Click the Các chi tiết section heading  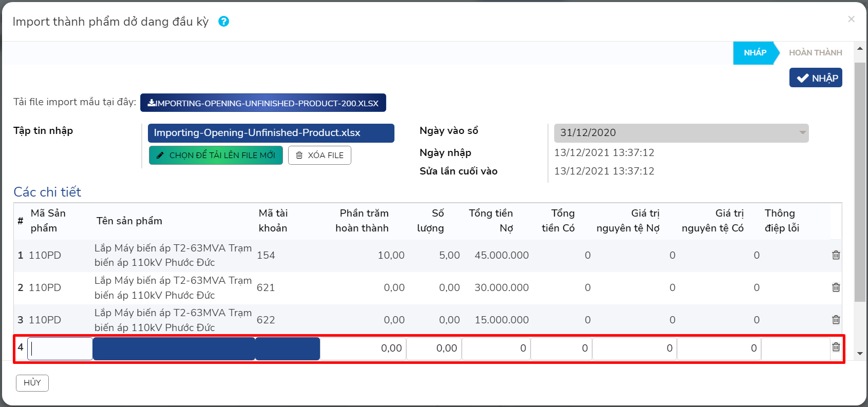(x=47, y=192)
